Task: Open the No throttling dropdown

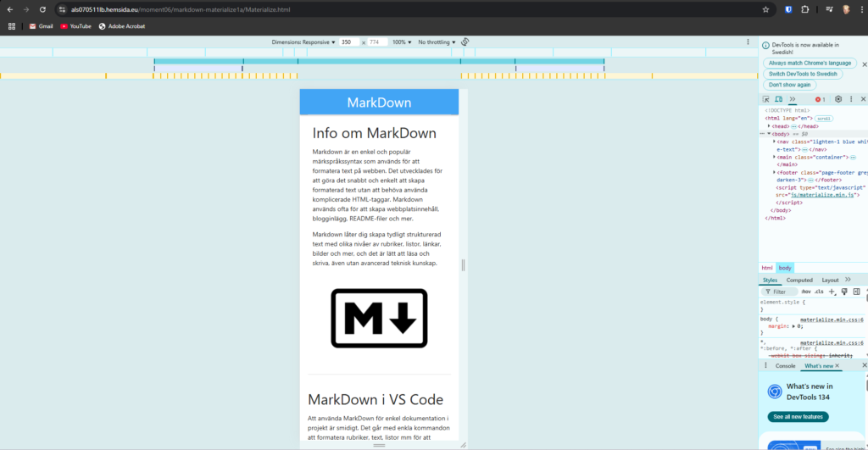Action: coord(437,42)
